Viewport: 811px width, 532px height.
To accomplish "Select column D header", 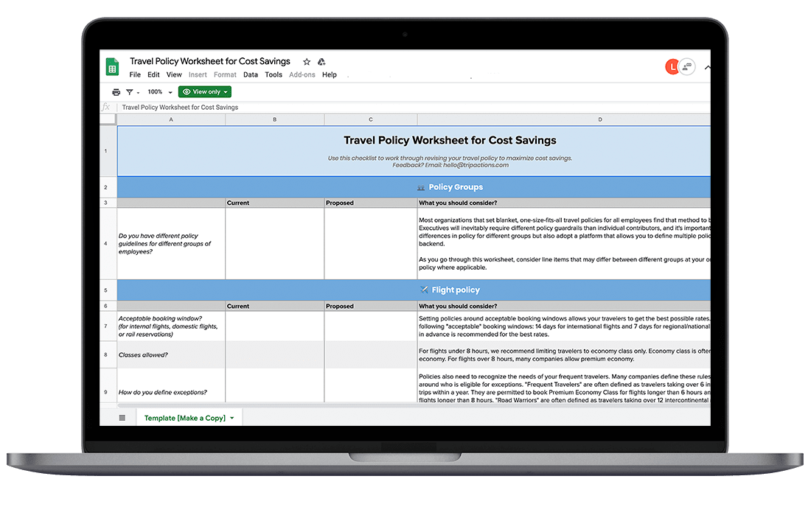I will (x=564, y=119).
